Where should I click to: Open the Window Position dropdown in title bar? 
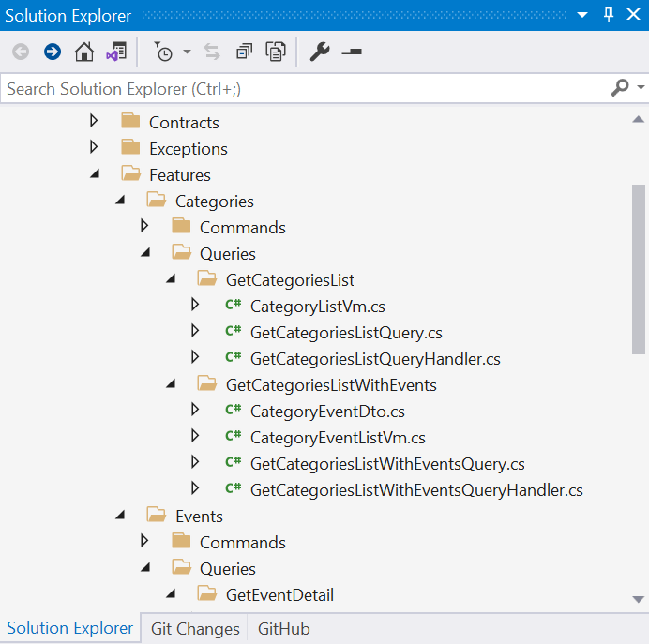click(582, 15)
